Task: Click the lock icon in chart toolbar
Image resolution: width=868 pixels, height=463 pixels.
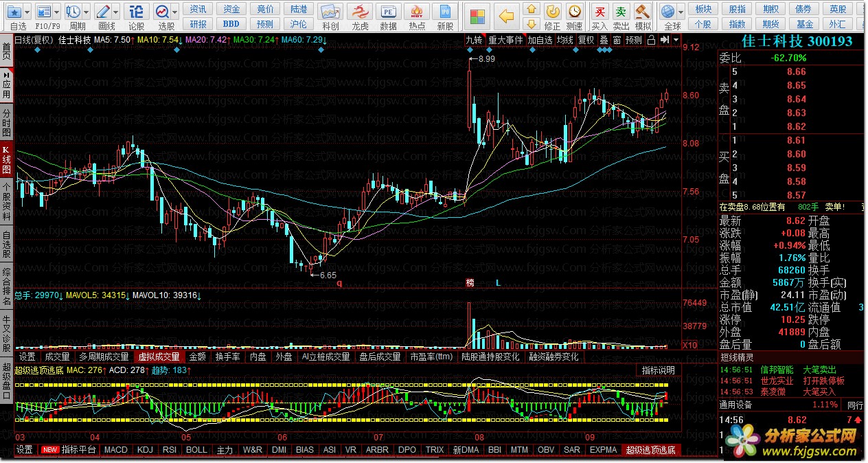Action: [x=651, y=40]
